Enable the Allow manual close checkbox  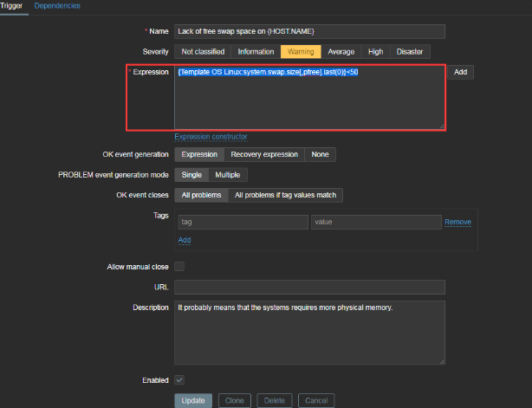tap(179, 267)
